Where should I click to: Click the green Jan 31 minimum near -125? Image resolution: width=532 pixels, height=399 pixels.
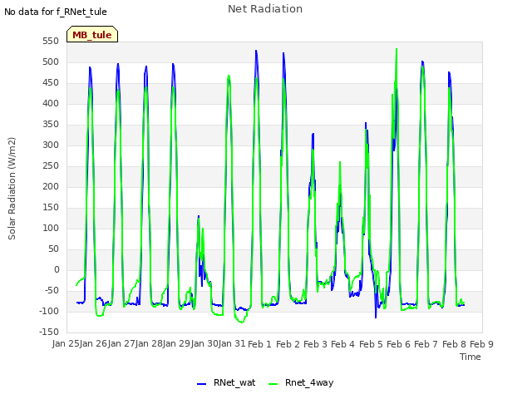pos(242,322)
